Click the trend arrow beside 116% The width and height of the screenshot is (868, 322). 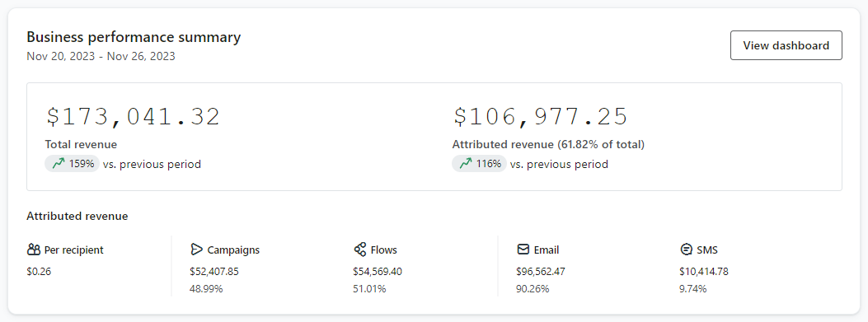click(466, 164)
